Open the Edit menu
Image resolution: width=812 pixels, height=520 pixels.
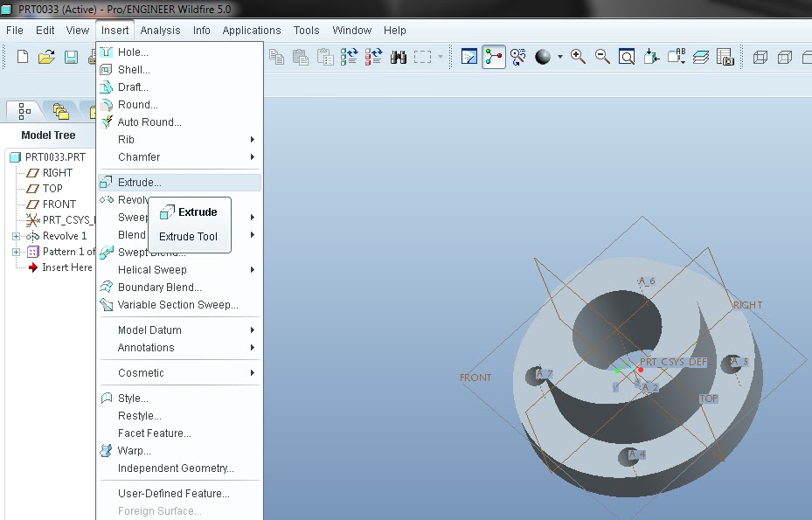click(x=45, y=30)
